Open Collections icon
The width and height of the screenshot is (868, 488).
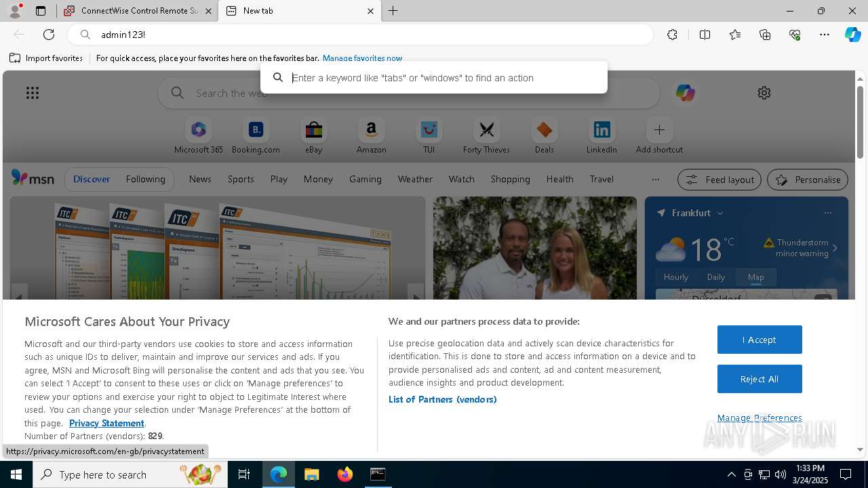click(x=765, y=35)
